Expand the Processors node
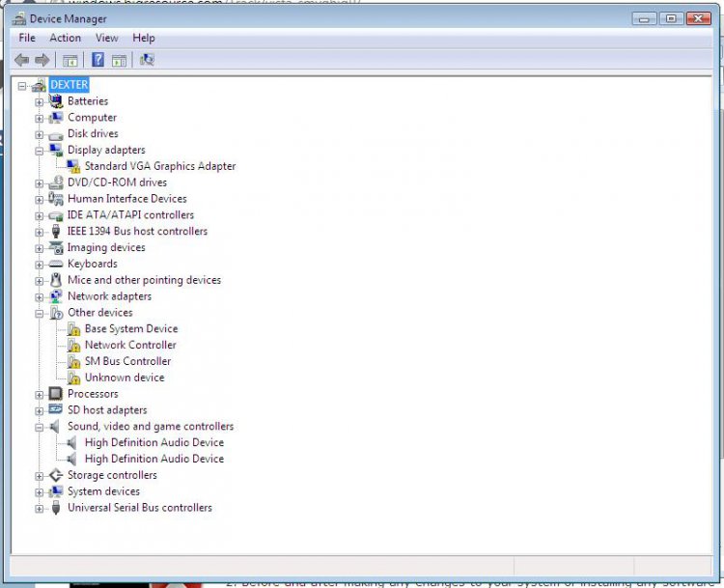Image resolution: width=724 pixels, height=588 pixels. click(39, 395)
